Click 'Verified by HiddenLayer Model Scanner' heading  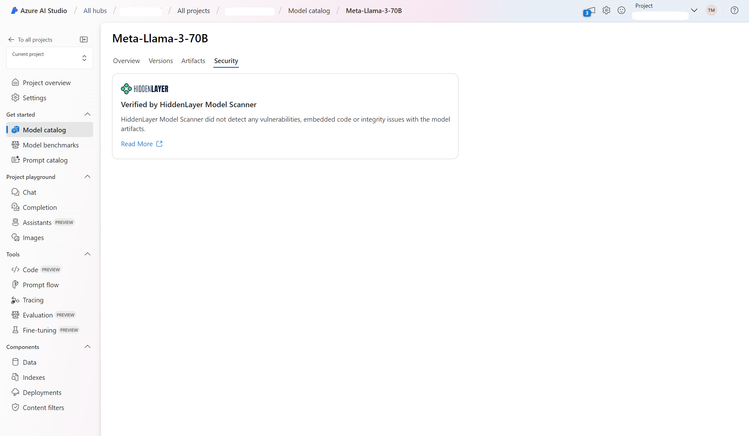pos(188,104)
